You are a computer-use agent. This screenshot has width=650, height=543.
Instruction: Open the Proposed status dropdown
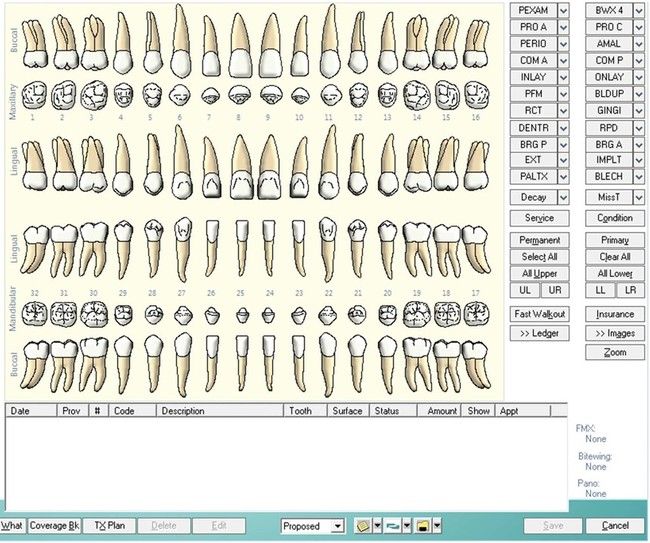pos(337,526)
